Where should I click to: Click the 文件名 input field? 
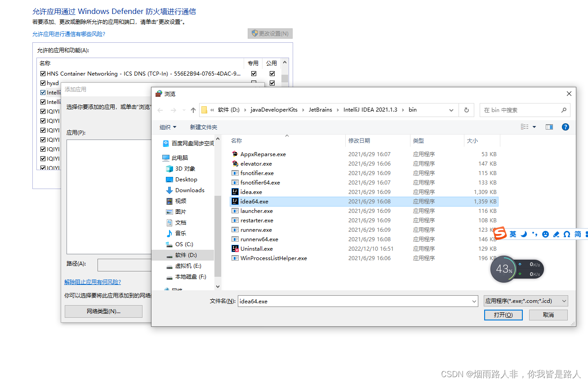(x=358, y=301)
